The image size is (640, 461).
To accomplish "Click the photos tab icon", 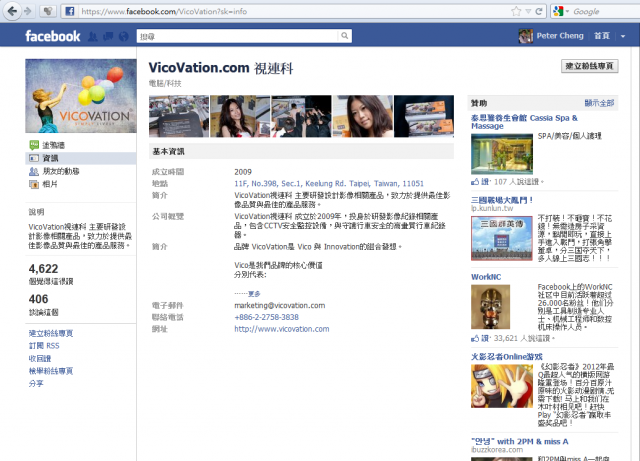I will click(34, 185).
